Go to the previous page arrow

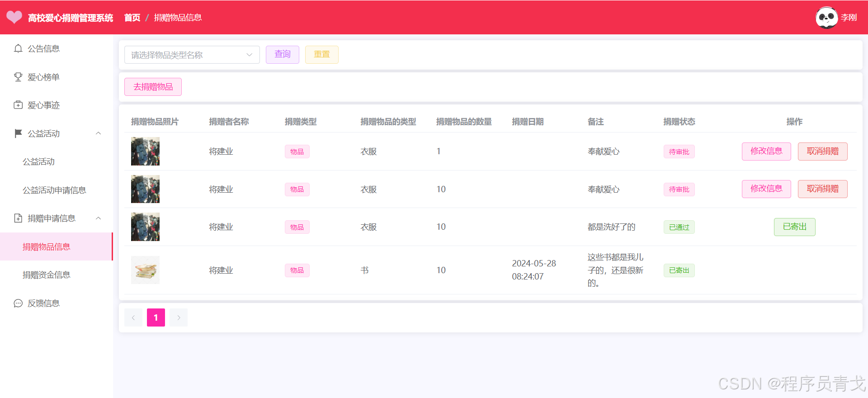(x=133, y=317)
